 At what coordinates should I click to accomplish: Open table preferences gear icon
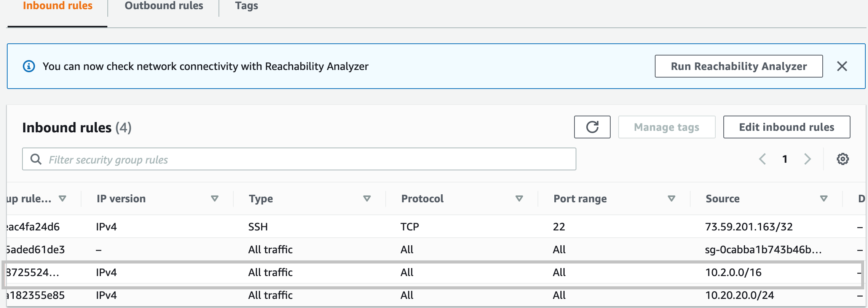point(842,159)
